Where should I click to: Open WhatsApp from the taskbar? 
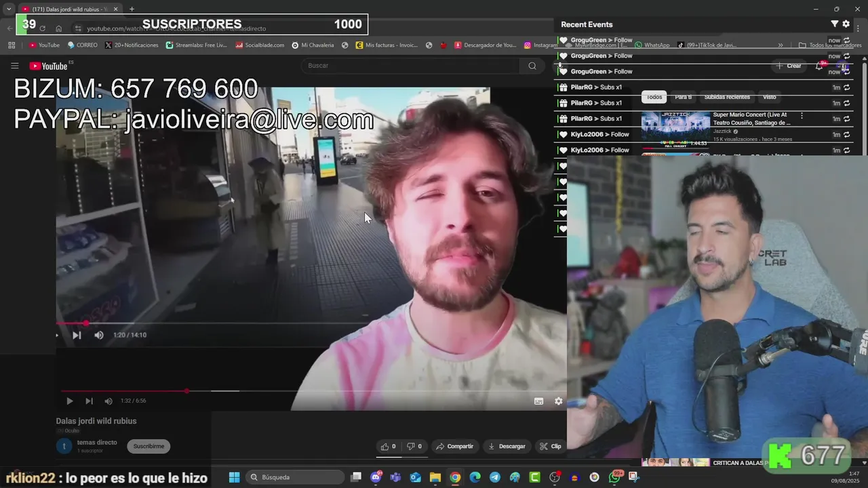point(614,477)
